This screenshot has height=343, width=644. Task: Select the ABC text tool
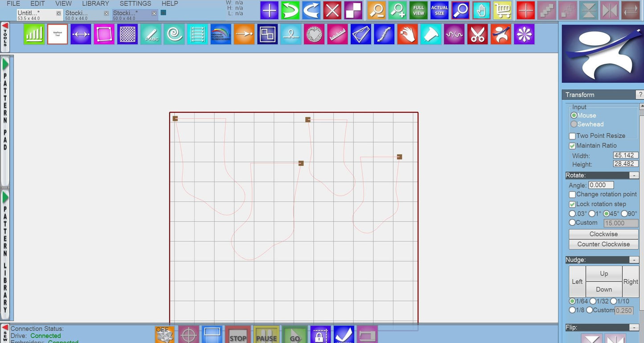tap(151, 34)
